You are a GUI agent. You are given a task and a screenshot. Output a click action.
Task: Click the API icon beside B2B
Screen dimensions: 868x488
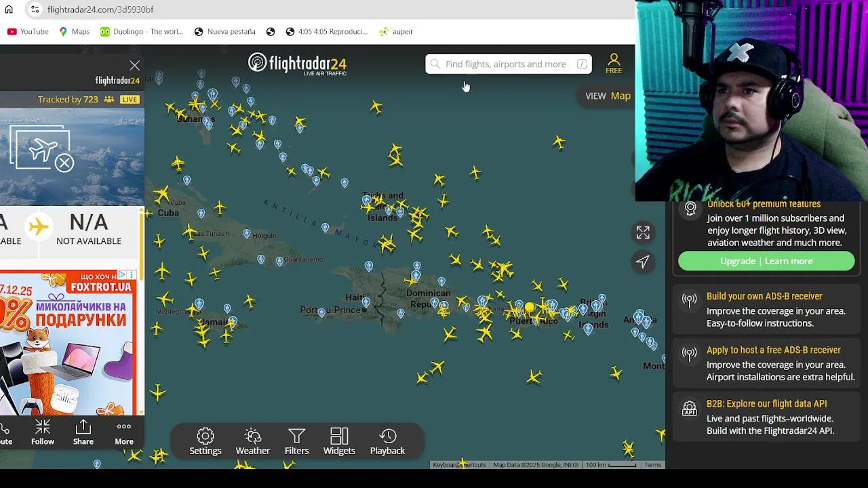[690, 408]
